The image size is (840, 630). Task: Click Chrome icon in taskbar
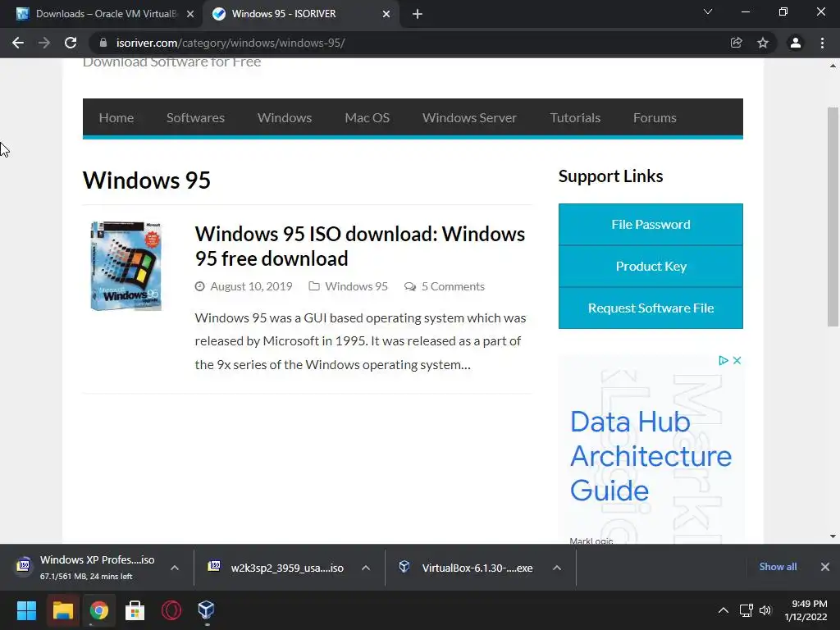[x=99, y=610]
